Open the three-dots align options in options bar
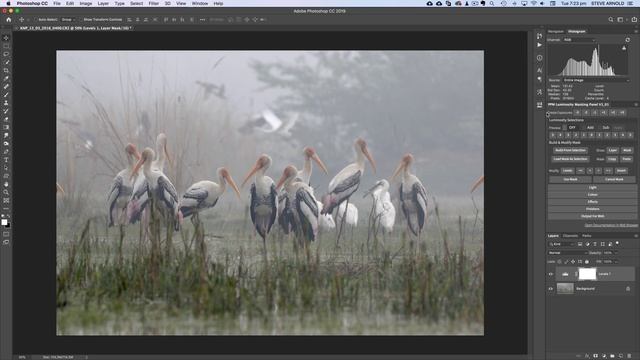The image size is (640, 360). coord(202,19)
